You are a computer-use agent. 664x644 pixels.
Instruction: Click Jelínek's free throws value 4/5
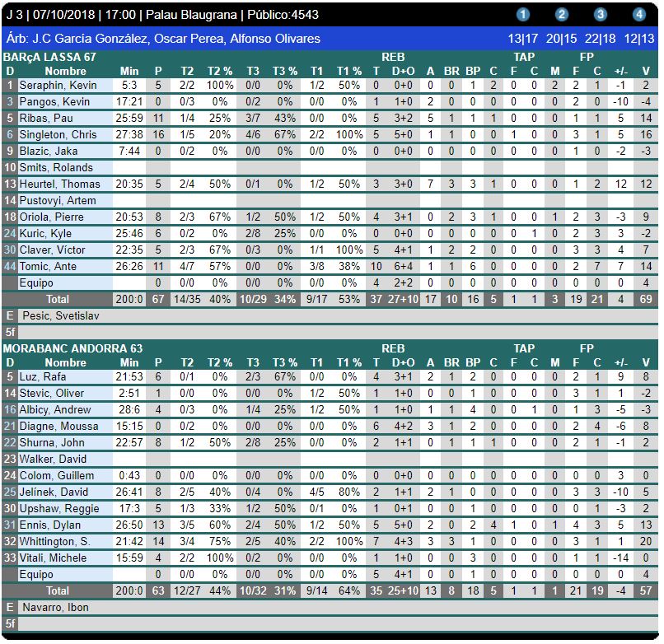pos(316,492)
